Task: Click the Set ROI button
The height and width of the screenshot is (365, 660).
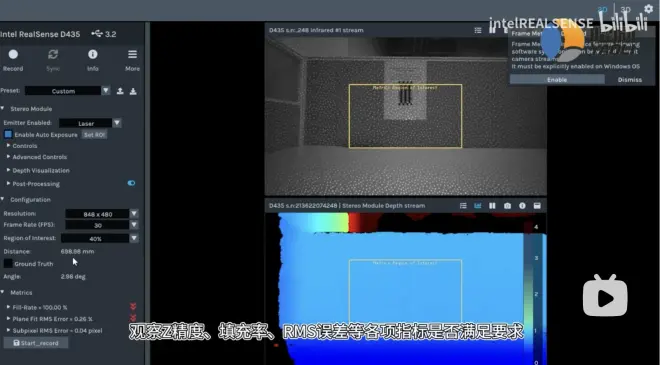Action: [94, 135]
